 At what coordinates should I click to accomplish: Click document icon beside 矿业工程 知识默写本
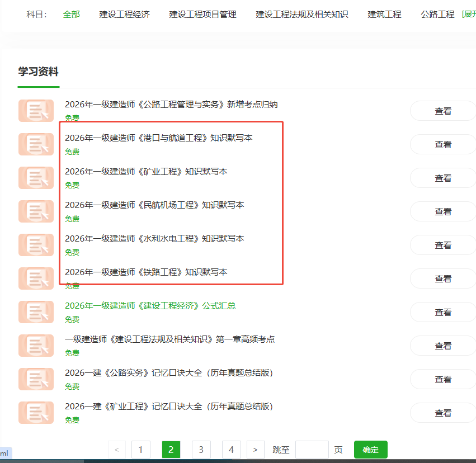pyautogui.click(x=36, y=178)
